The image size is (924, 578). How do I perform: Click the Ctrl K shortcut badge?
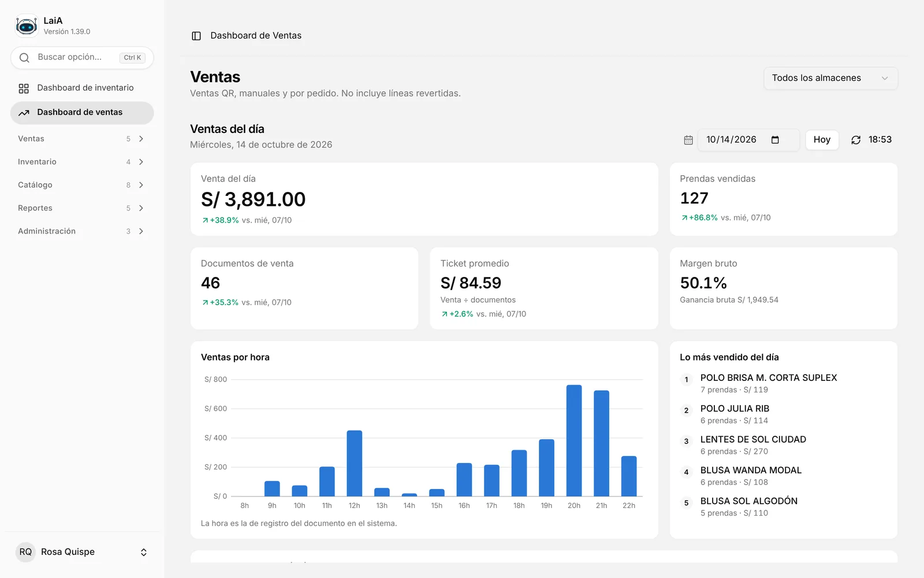(132, 58)
